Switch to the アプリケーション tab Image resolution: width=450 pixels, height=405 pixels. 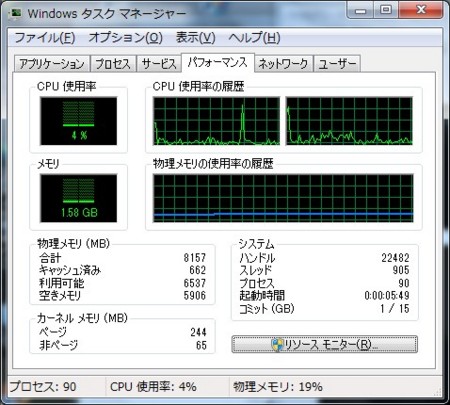pos(52,63)
